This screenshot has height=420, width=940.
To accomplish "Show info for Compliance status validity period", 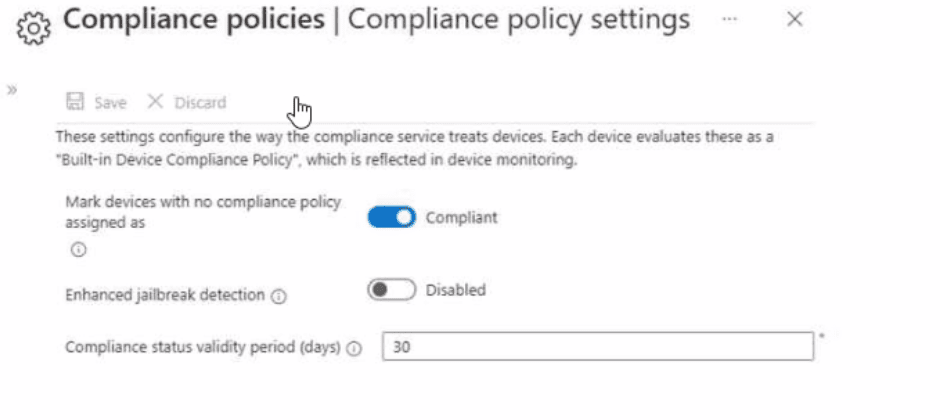I will tap(355, 348).
